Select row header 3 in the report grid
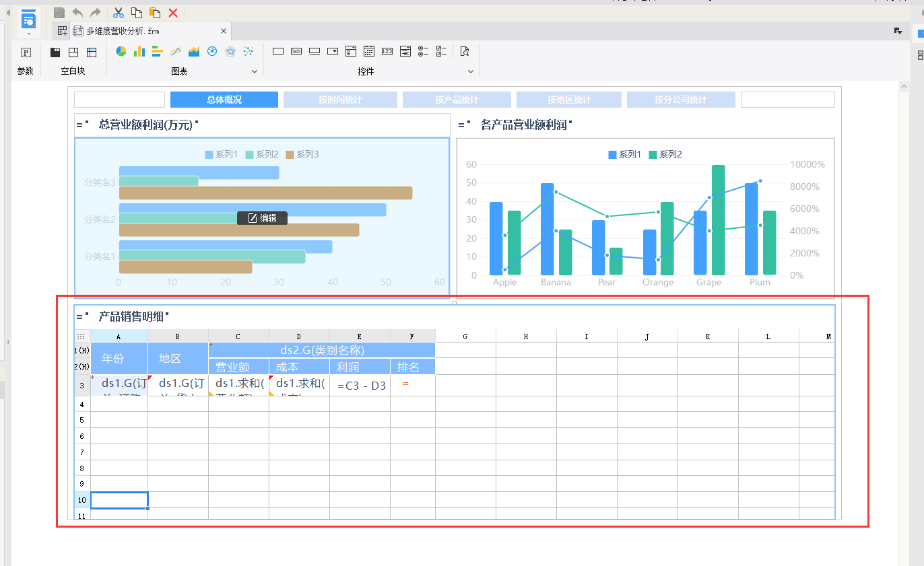 click(x=82, y=386)
